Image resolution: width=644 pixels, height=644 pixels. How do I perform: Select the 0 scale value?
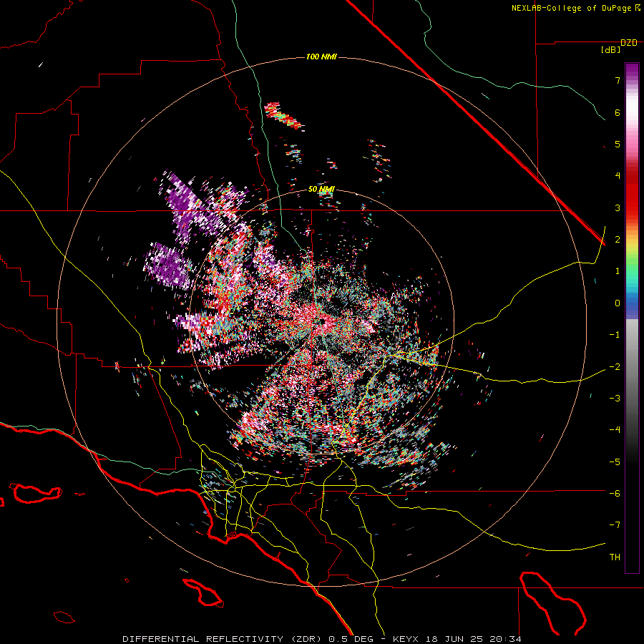tap(618, 303)
